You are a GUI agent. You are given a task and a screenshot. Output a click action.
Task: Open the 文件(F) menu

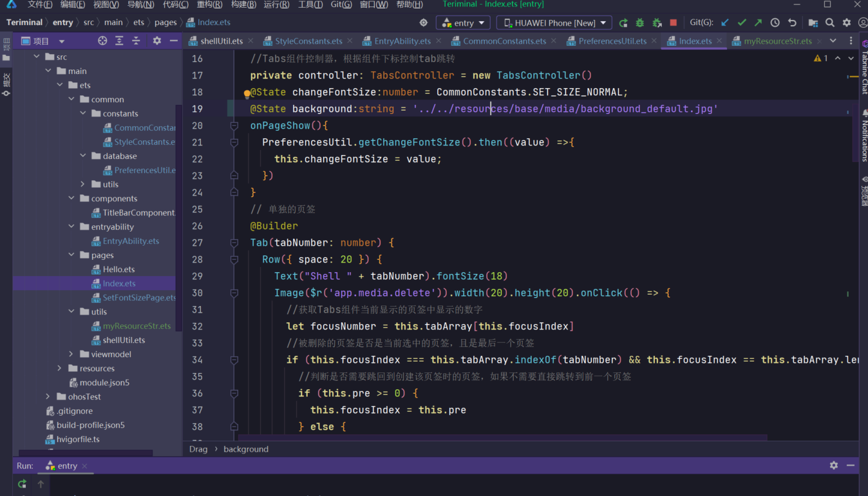[40, 5]
